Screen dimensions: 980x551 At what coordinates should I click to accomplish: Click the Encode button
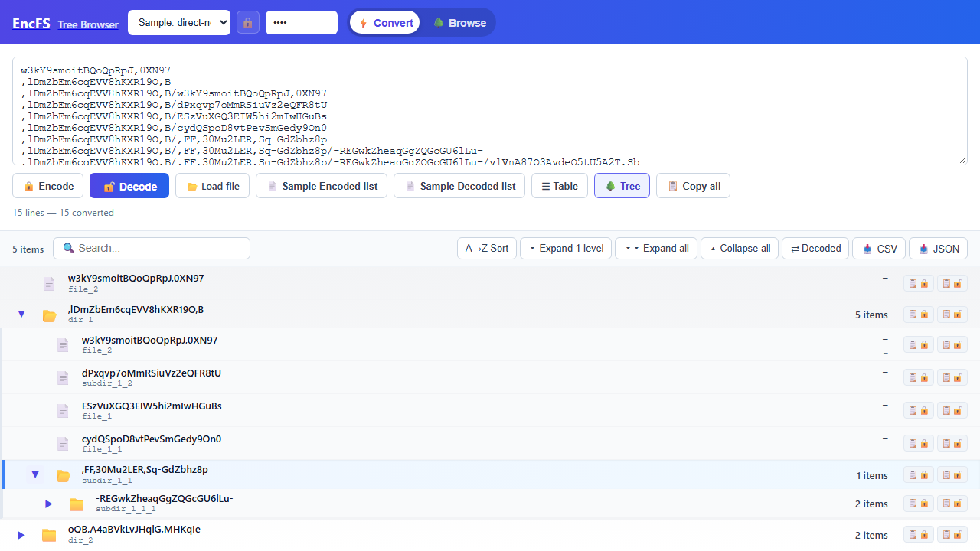point(48,186)
